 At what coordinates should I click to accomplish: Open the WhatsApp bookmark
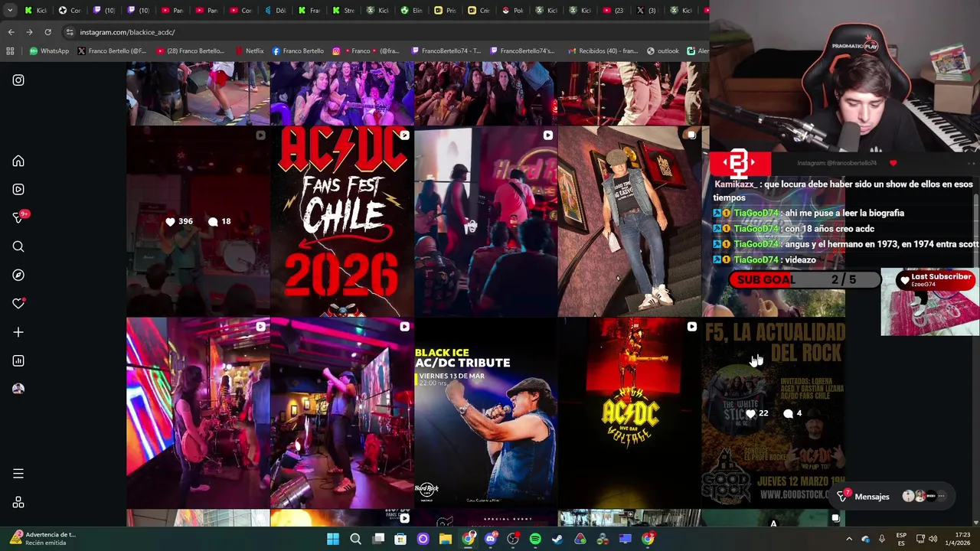pos(49,51)
